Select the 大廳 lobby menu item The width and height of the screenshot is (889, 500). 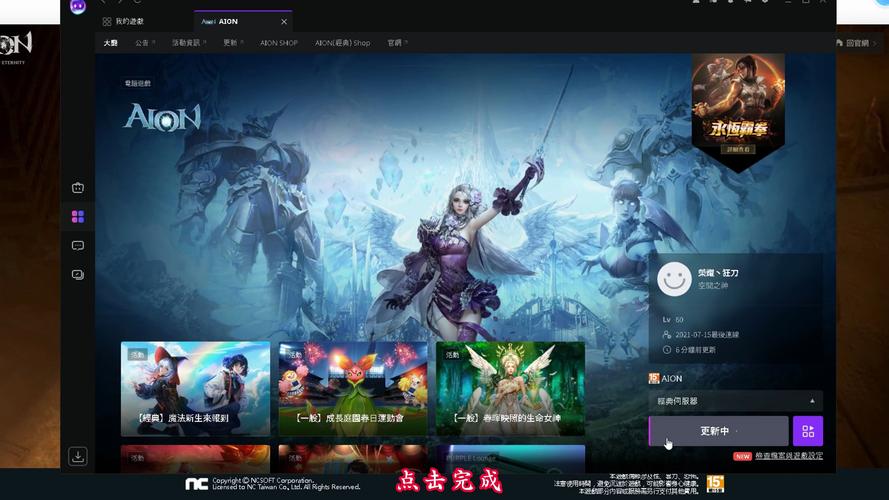[x=110, y=43]
